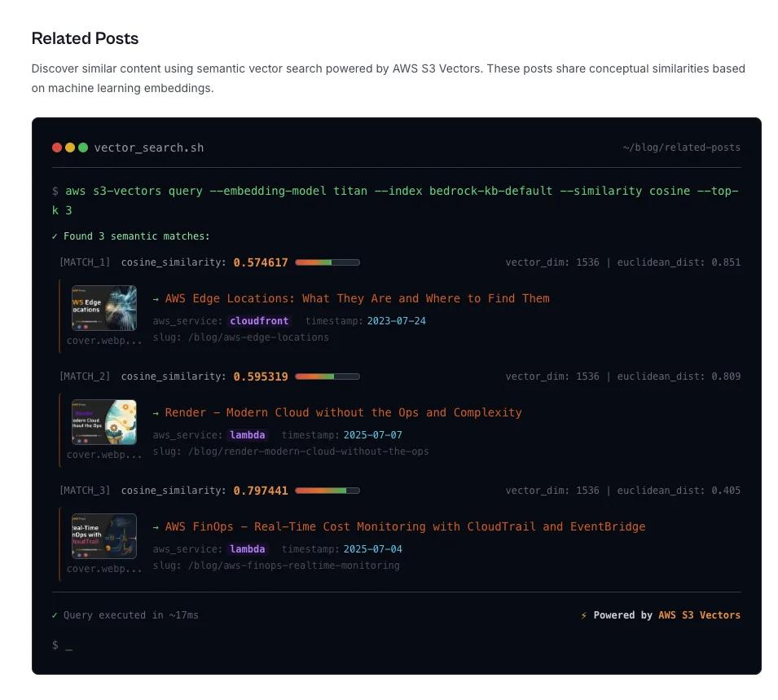Open the Render Modern Cloud post link
The height and width of the screenshot is (700, 778).
coord(343,412)
